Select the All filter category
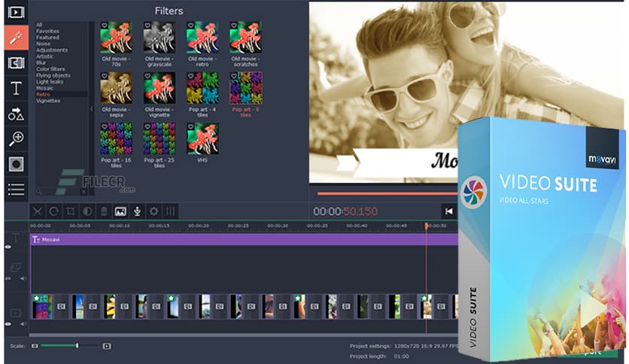Screen dimensions: 629x364 (39, 25)
